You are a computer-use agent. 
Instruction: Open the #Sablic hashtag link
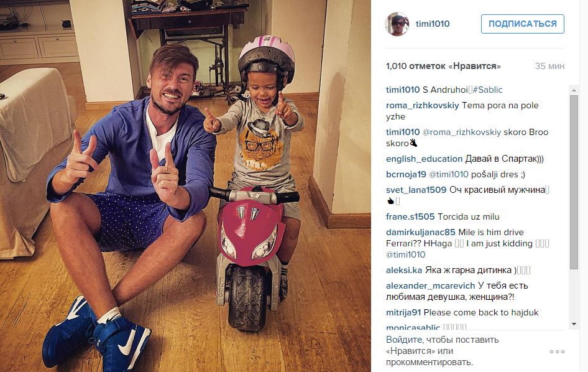487,90
